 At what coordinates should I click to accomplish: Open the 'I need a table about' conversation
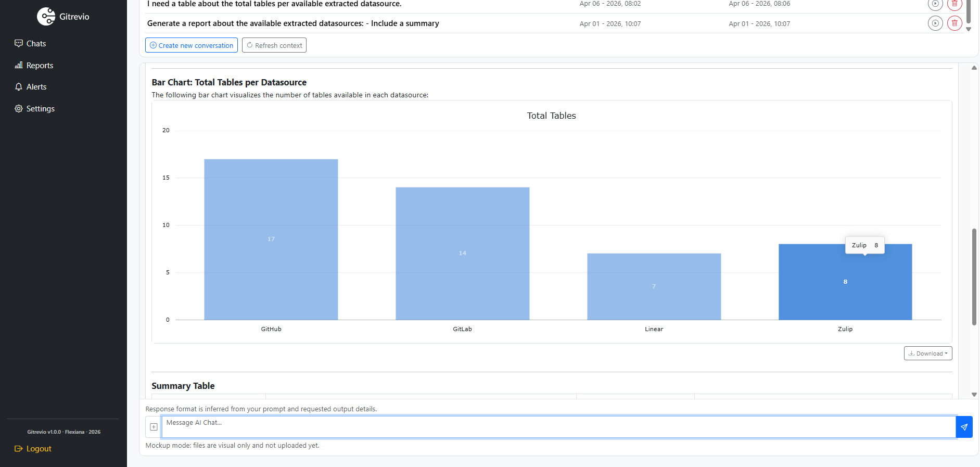click(x=274, y=4)
